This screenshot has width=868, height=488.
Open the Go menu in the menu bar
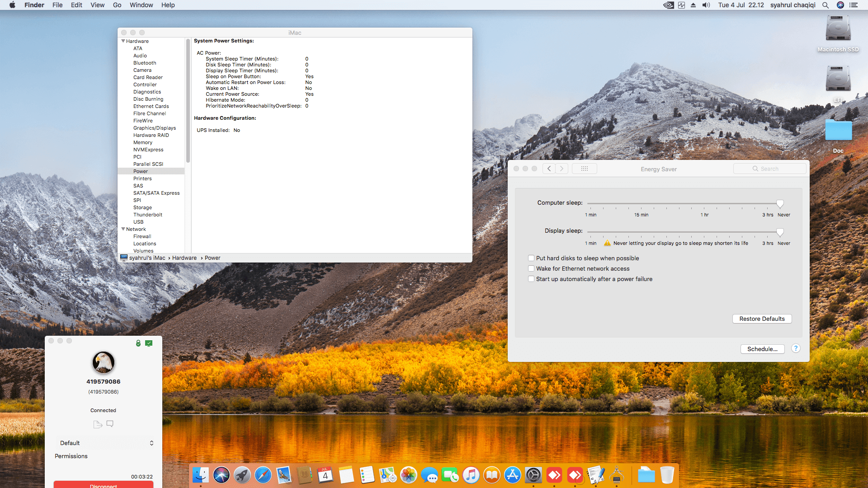tap(117, 5)
